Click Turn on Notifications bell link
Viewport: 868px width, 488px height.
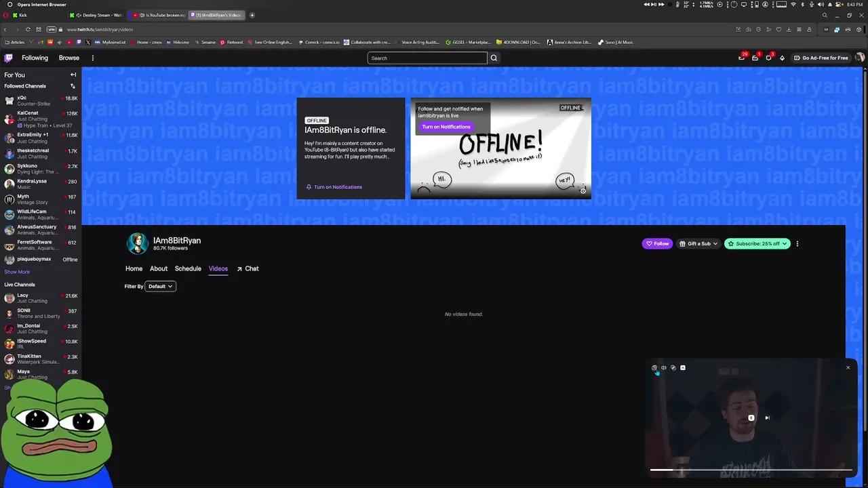334,187
